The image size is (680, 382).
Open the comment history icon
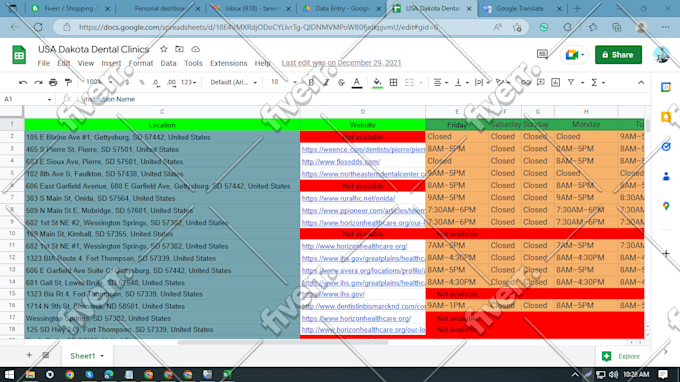(542, 54)
